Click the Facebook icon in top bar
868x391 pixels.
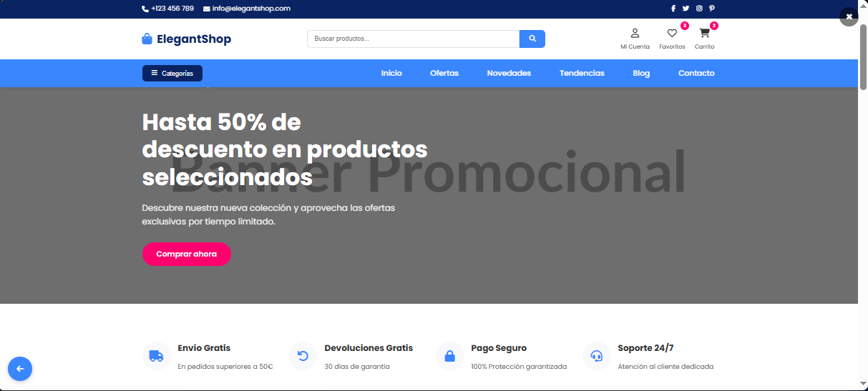(673, 9)
